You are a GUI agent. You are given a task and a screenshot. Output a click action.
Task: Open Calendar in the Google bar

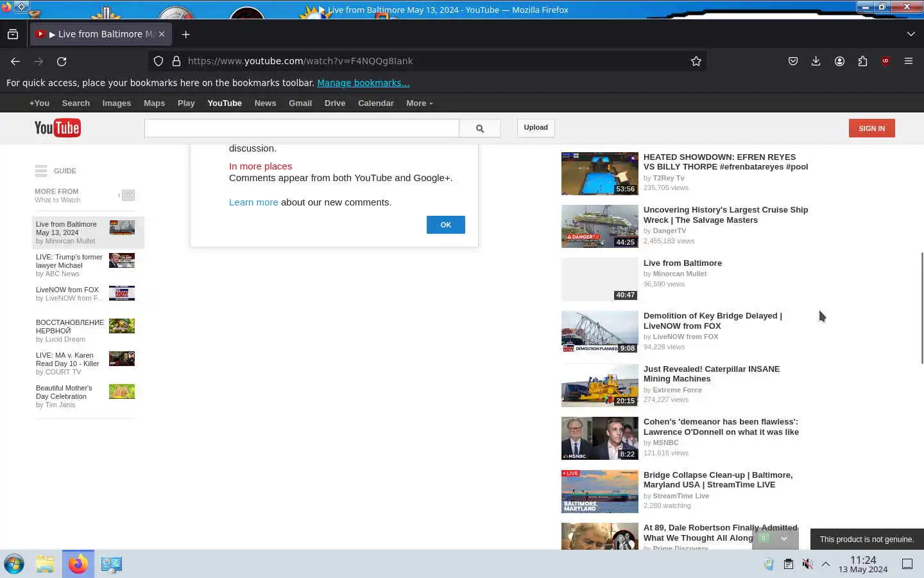tap(375, 103)
